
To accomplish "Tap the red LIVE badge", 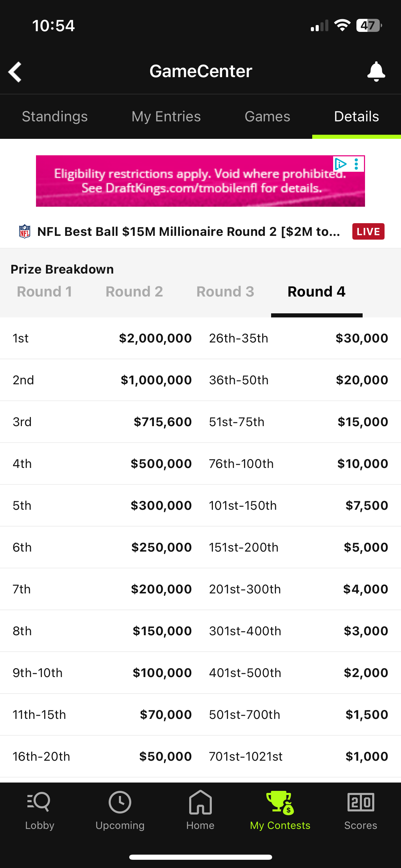I will click(368, 231).
